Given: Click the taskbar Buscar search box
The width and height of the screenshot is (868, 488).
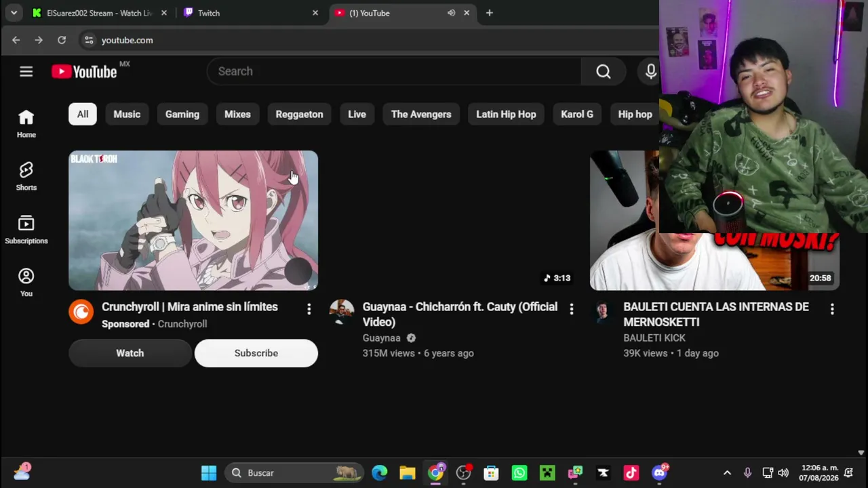Looking at the screenshot, I should (x=294, y=473).
